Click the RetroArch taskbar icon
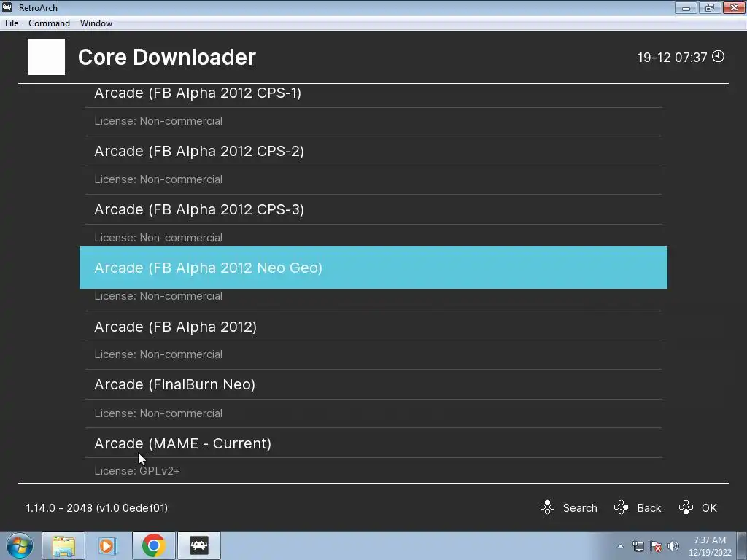The height and width of the screenshot is (560, 747). tap(199, 545)
